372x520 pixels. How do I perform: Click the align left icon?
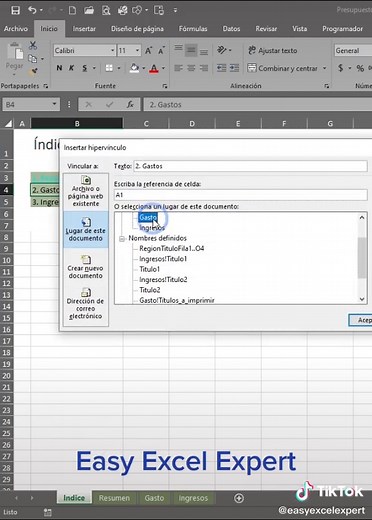178,68
